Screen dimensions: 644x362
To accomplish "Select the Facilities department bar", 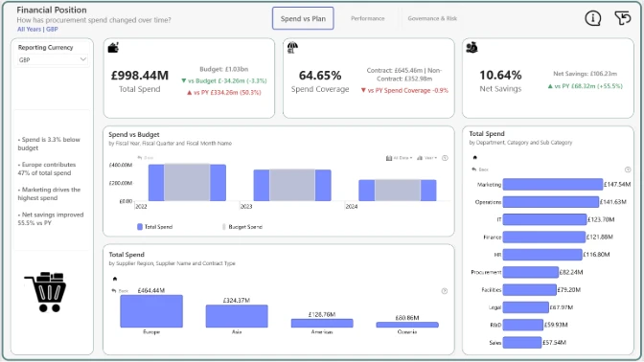I will click(529, 290).
